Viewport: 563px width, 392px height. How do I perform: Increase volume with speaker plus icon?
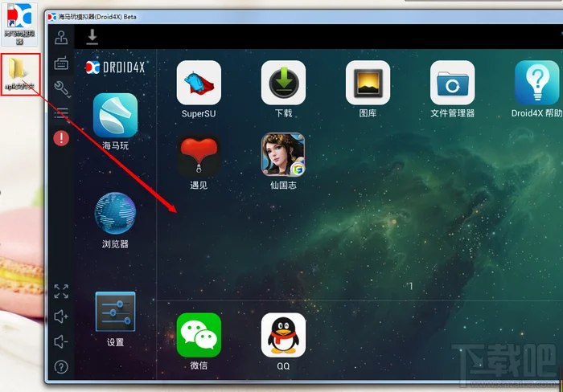tap(61, 316)
